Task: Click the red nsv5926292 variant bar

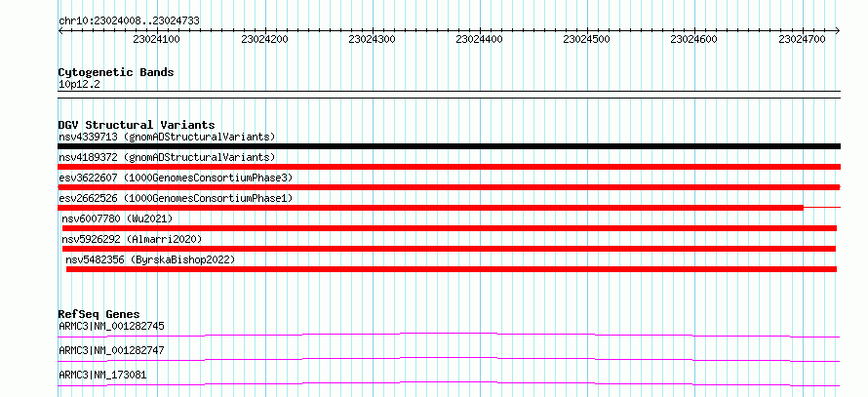Action: 449,249
